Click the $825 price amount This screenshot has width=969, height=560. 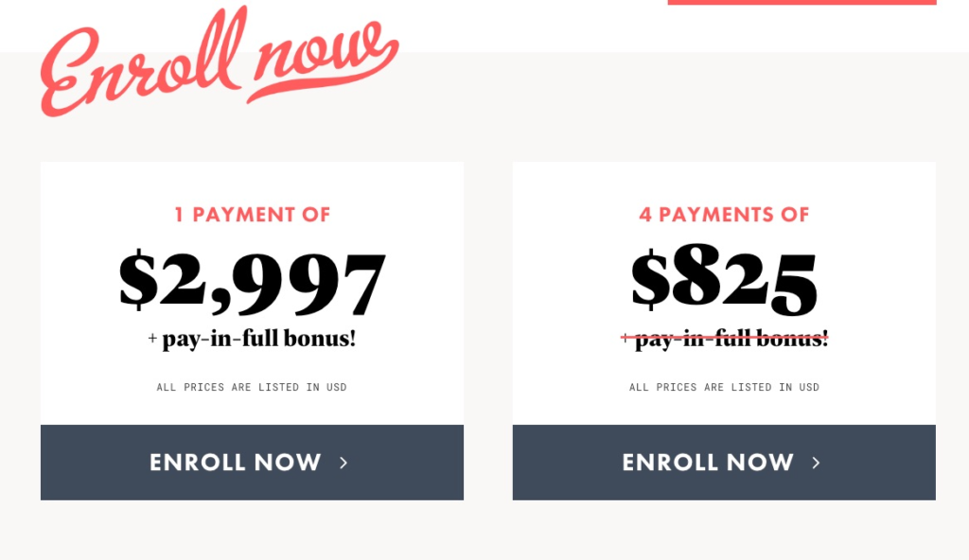724,281
